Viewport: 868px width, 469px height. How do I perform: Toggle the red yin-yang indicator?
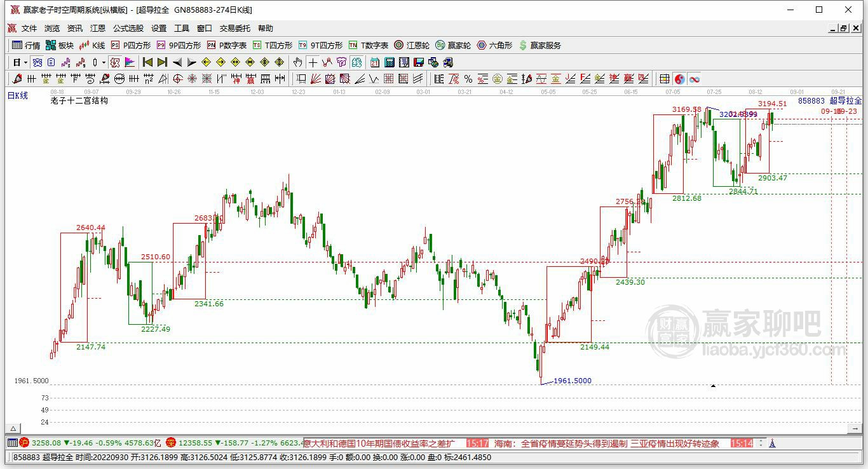tap(680, 79)
